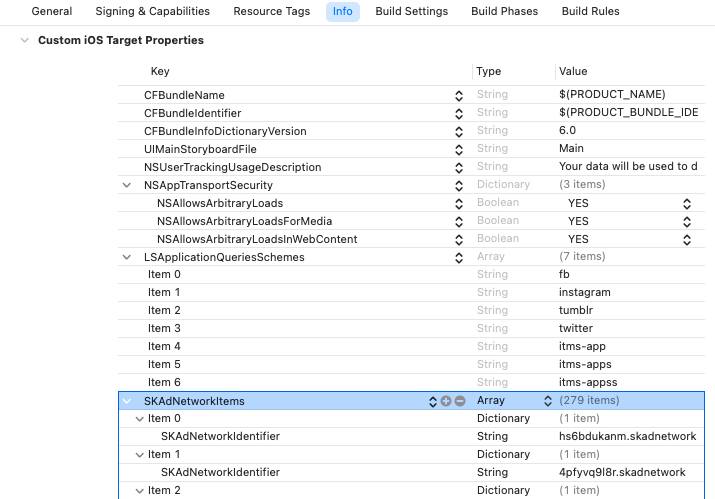Screen dimensions: 715x499
Task: Select hs6bdukanm.skadnetwork identifier value
Action: click(x=627, y=437)
